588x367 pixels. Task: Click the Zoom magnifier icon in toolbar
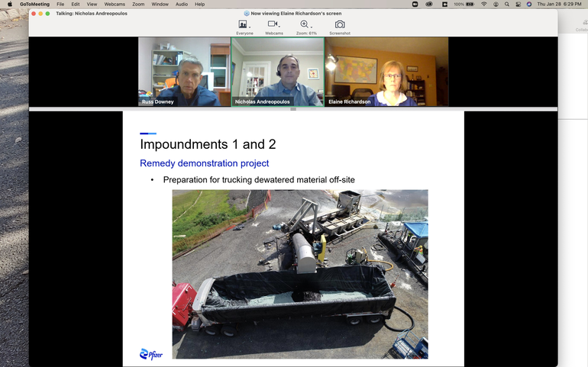pos(304,24)
